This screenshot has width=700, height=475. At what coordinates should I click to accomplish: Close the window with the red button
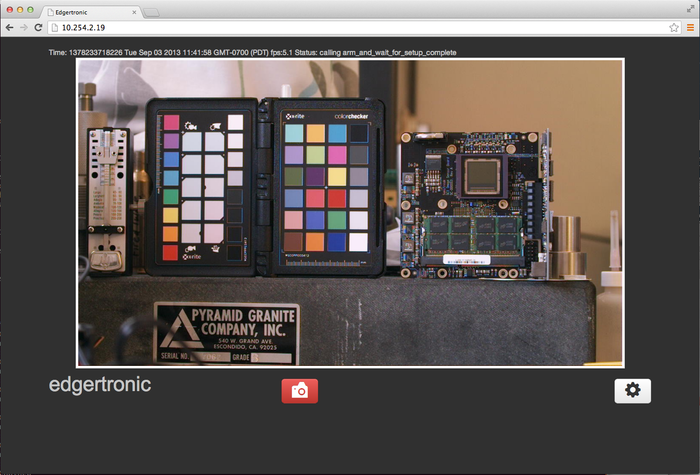[9, 9]
